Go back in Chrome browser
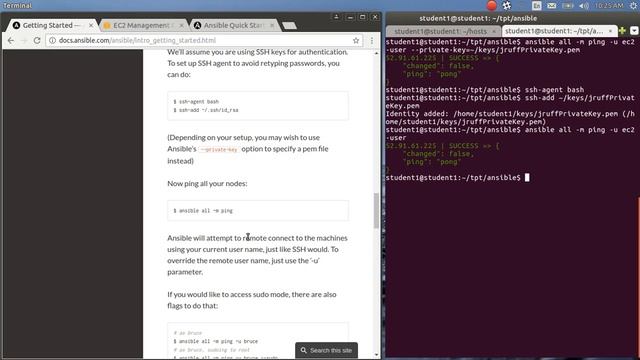The width and height of the screenshot is (640, 360). [11, 40]
